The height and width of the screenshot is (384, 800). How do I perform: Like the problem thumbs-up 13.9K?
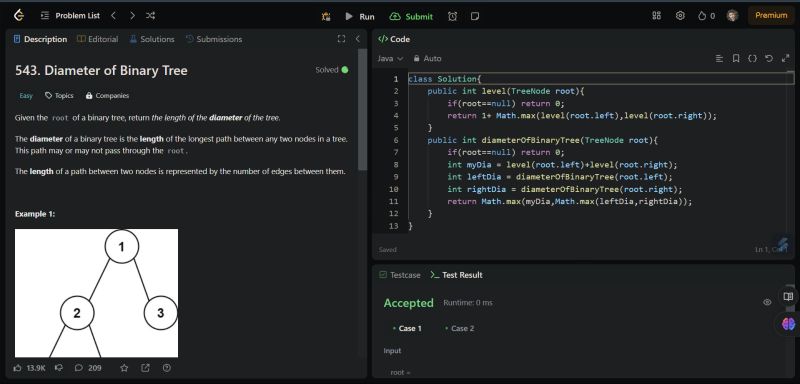click(x=30, y=368)
